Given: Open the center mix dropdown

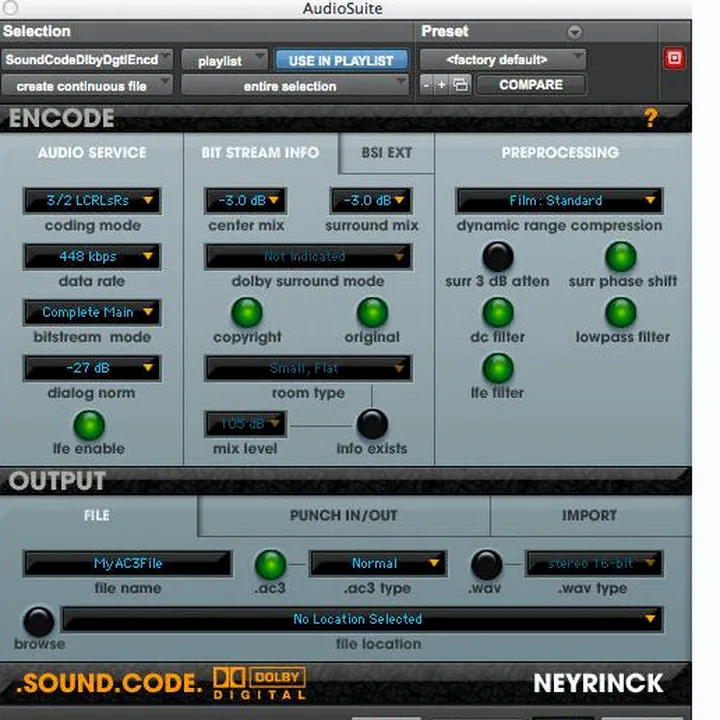Looking at the screenshot, I should tap(246, 201).
